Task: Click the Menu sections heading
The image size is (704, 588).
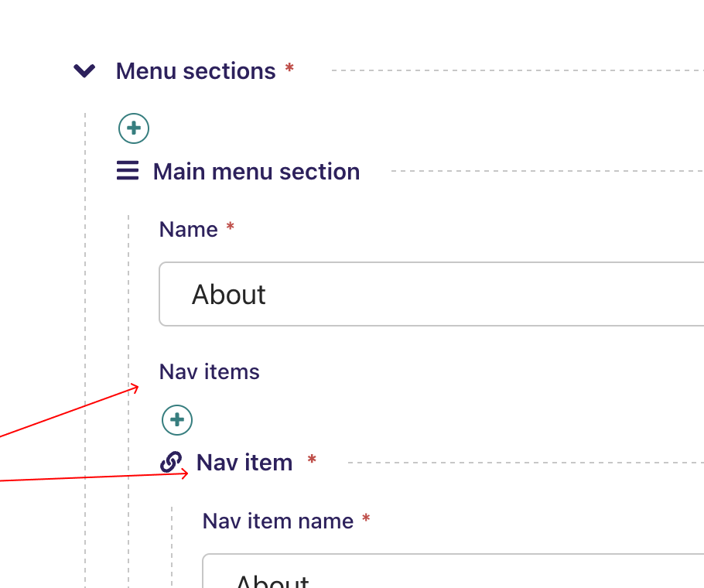Action: (x=195, y=70)
